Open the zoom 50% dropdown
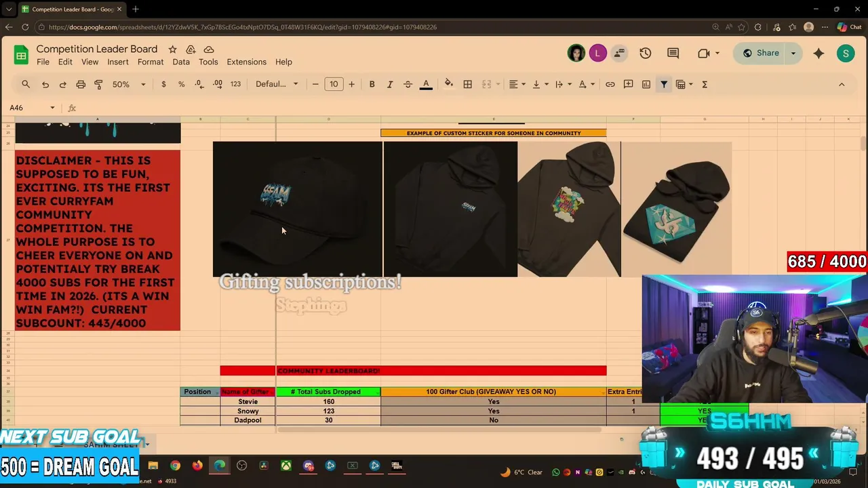Image resolution: width=868 pixels, height=488 pixels. click(x=129, y=84)
